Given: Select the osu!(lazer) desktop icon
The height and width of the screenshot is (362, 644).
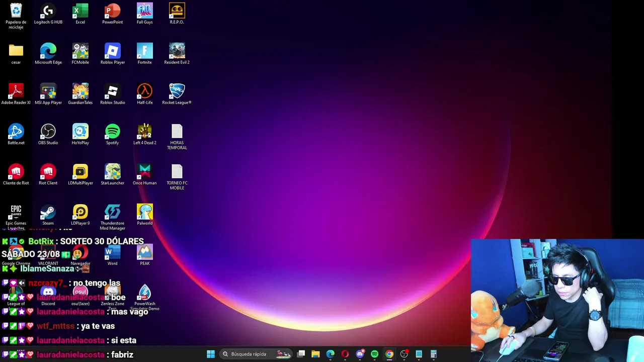Looking at the screenshot, I should tap(80, 296).
